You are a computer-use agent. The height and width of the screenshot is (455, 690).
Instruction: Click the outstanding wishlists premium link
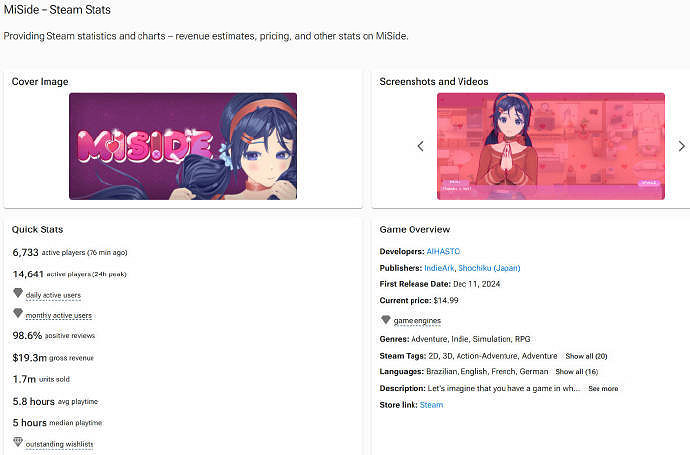[x=60, y=443]
